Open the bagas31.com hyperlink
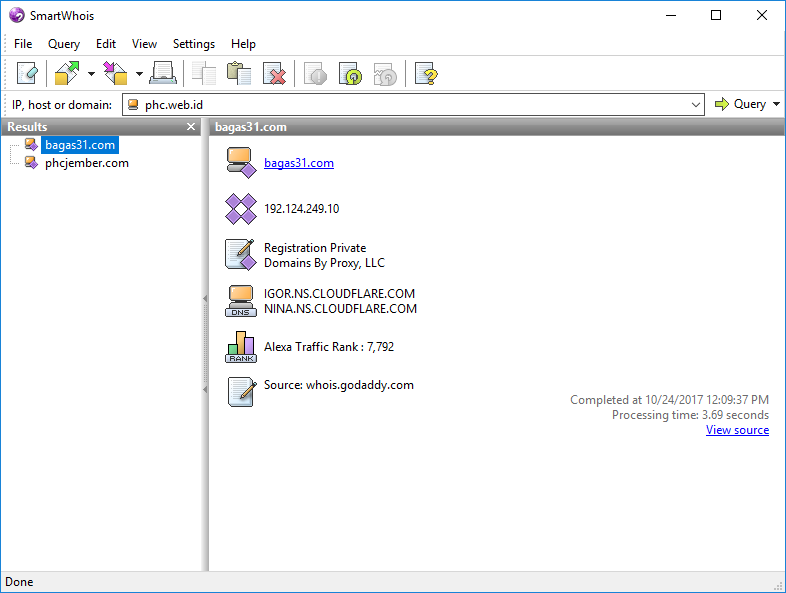The image size is (786, 593). (x=299, y=163)
